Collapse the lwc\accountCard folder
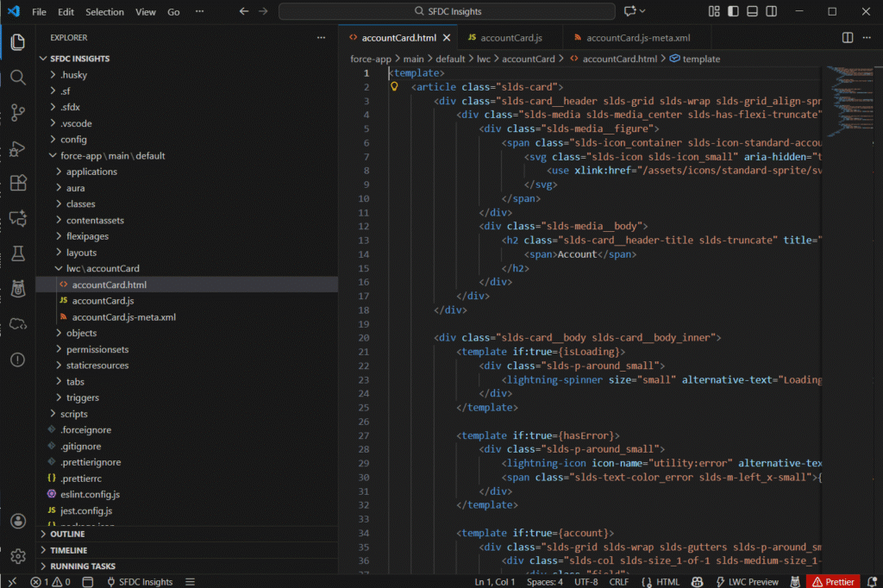Screen dimensions: 883x588 (x=102, y=269)
